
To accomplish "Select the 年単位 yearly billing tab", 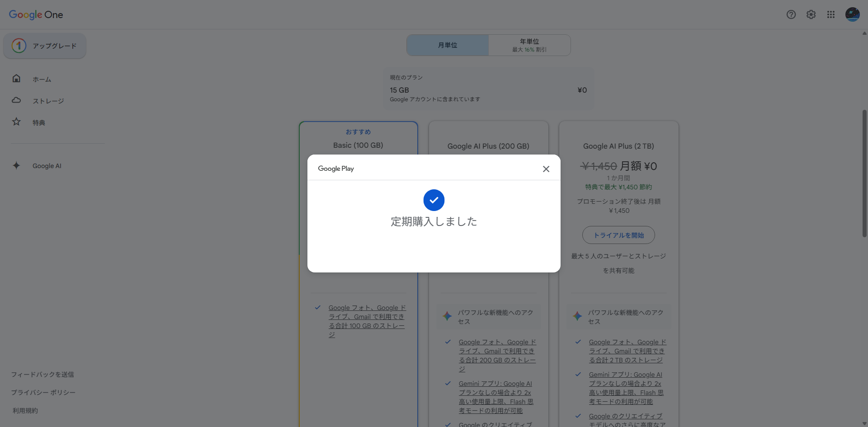I will [x=529, y=45].
